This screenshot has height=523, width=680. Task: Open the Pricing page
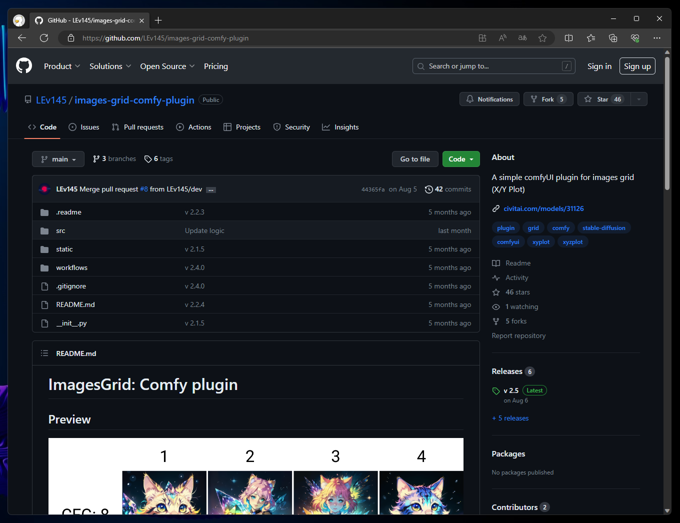[216, 66]
